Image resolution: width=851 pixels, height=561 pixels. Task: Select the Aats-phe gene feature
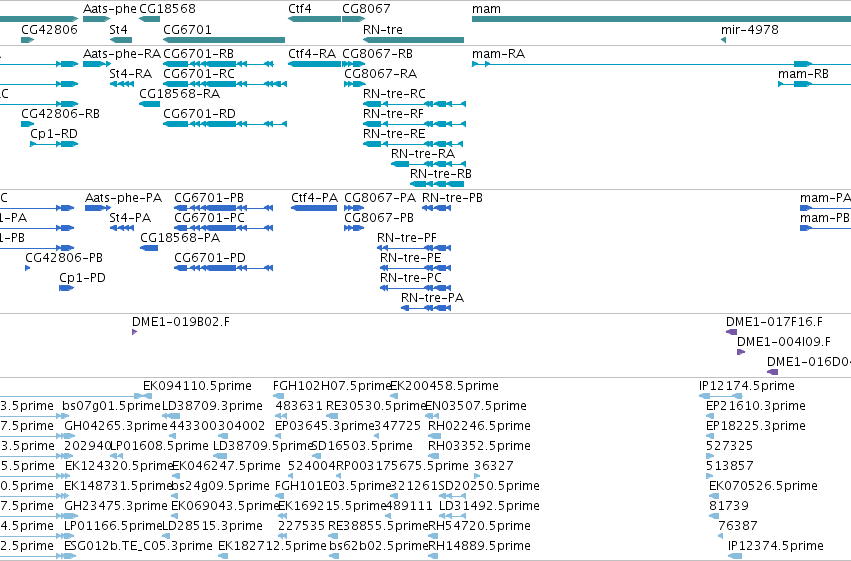pyautogui.click(x=97, y=19)
